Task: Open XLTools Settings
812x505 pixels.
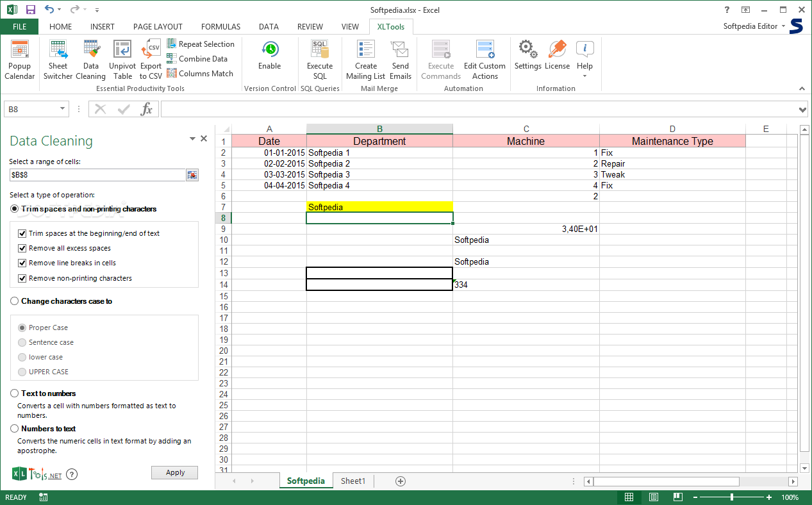Action: (x=528, y=55)
